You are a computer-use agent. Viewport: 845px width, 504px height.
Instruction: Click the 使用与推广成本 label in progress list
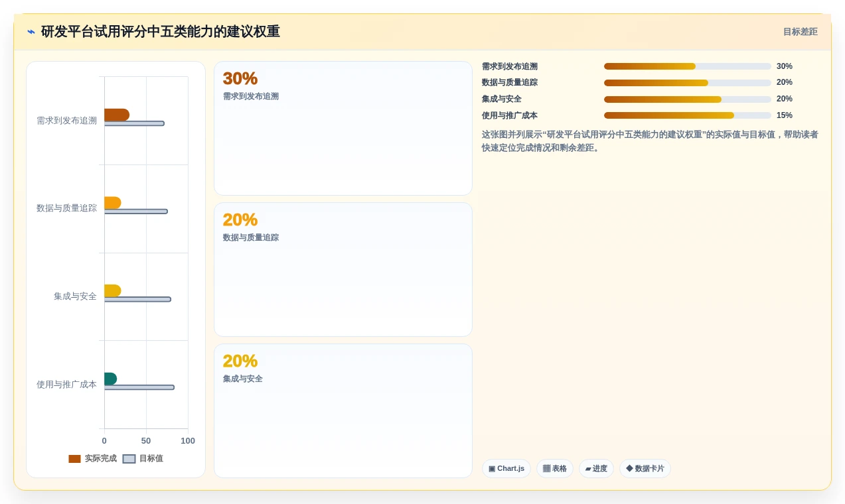pos(510,115)
